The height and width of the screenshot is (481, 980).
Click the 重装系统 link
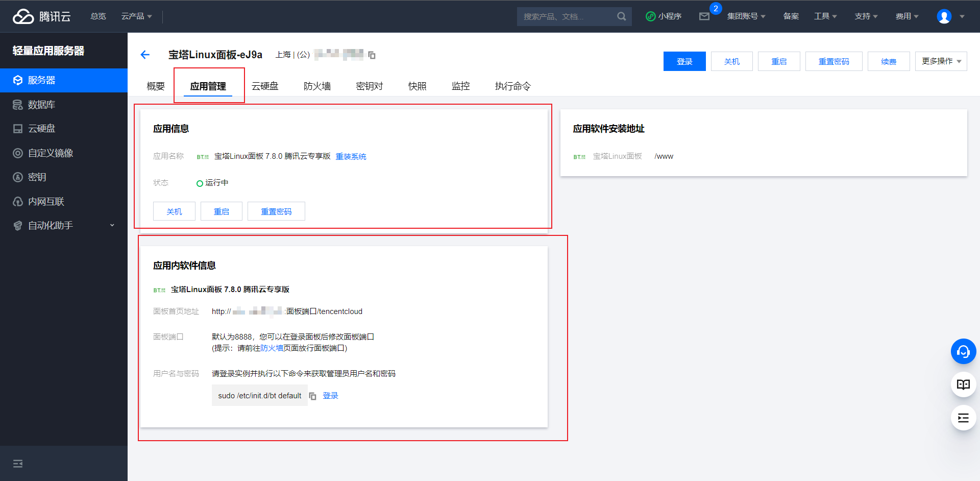click(351, 157)
